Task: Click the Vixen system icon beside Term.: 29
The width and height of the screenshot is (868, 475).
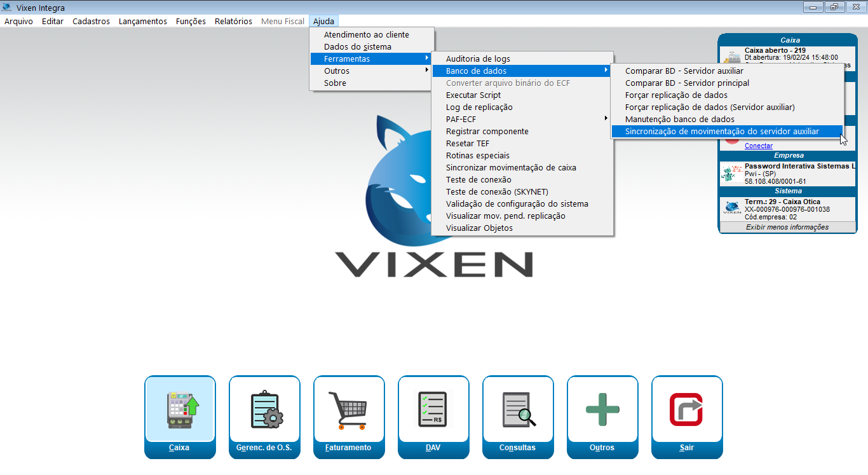Action: click(731, 209)
